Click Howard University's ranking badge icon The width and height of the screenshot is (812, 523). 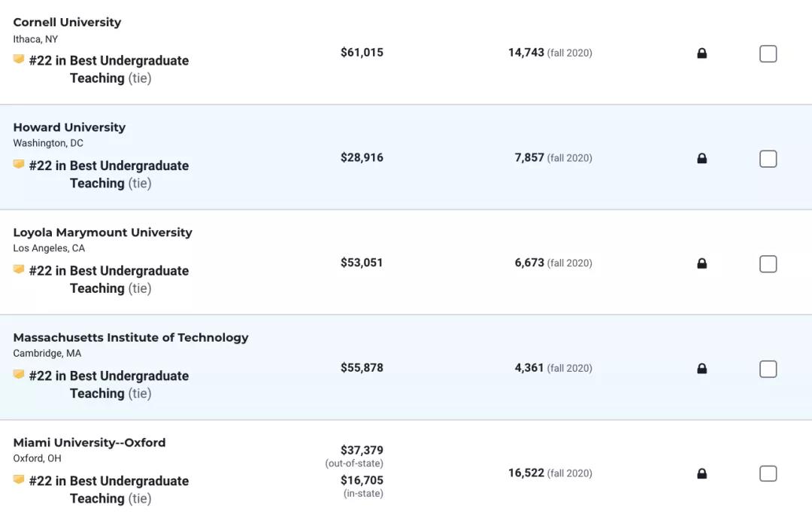point(19,164)
